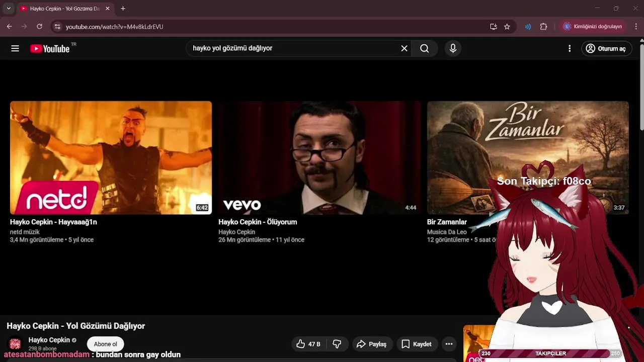
Task: Open the netd müzik channel name
Action: click(x=25, y=232)
